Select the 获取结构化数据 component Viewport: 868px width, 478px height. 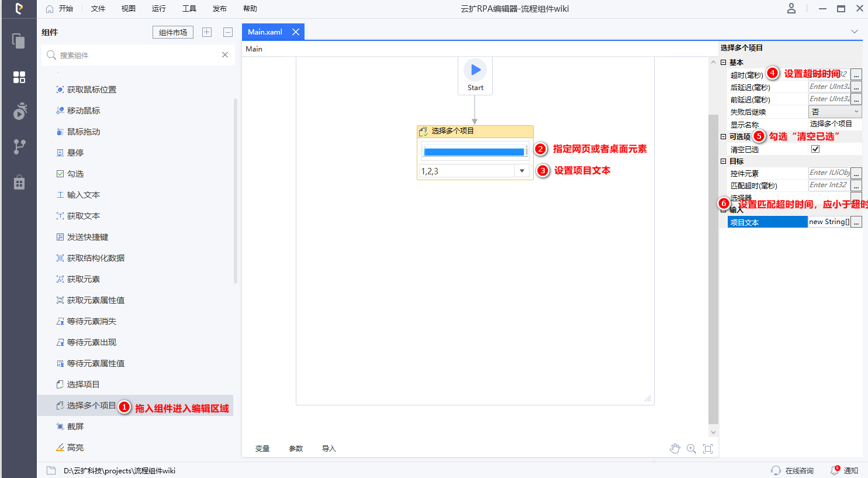95,258
